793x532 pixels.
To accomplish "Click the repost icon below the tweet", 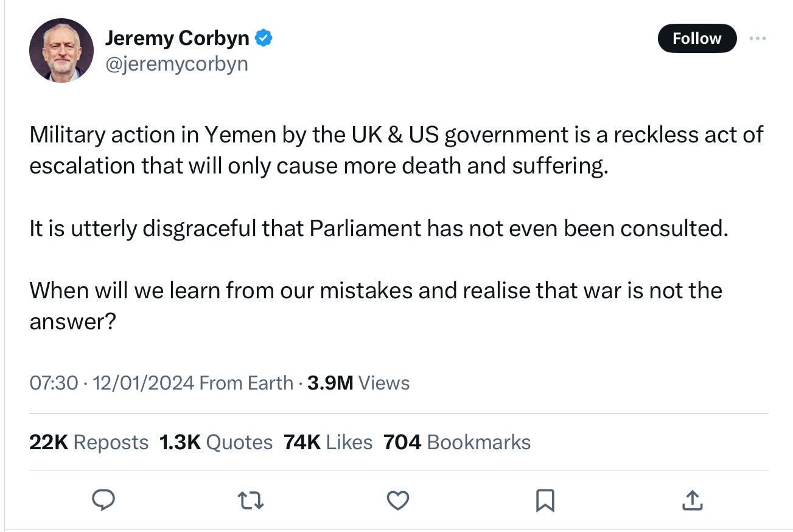I will click(x=251, y=500).
